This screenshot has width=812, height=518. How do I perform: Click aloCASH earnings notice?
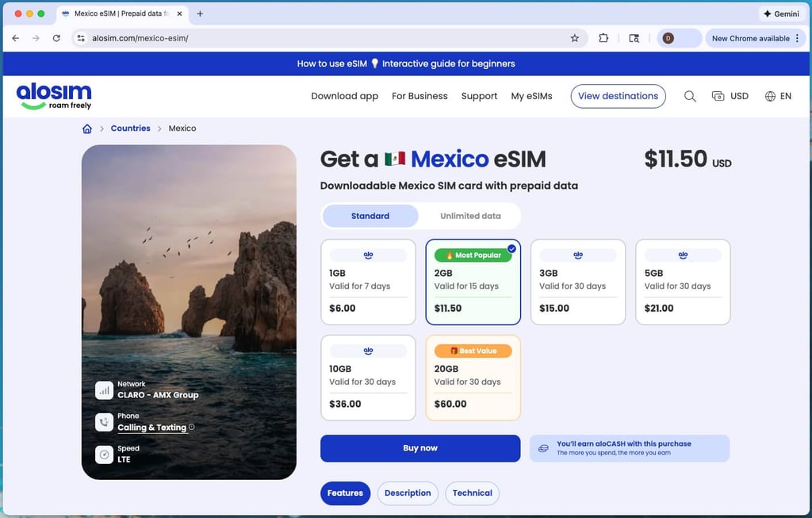(629, 448)
